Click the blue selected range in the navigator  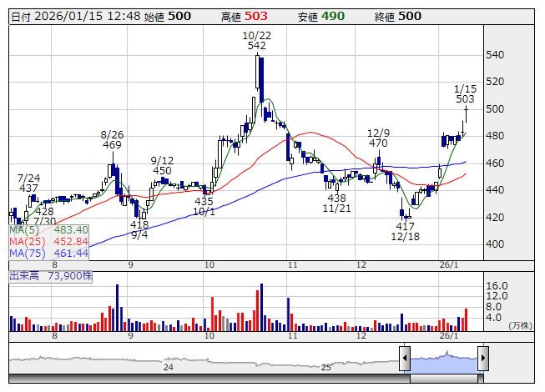coord(444,361)
